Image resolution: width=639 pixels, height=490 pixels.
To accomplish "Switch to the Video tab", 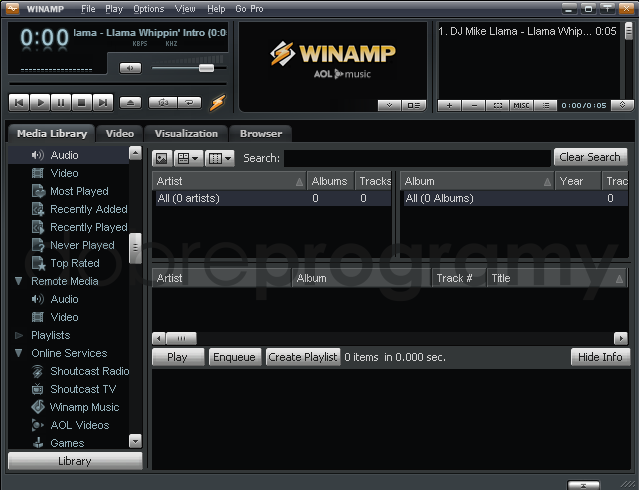I will pos(120,133).
